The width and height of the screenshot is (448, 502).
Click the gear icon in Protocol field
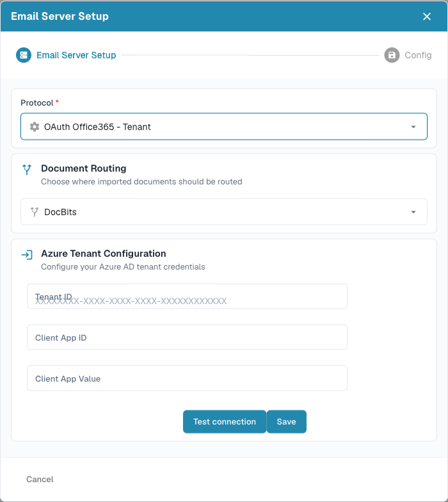click(x=35, y=127)
